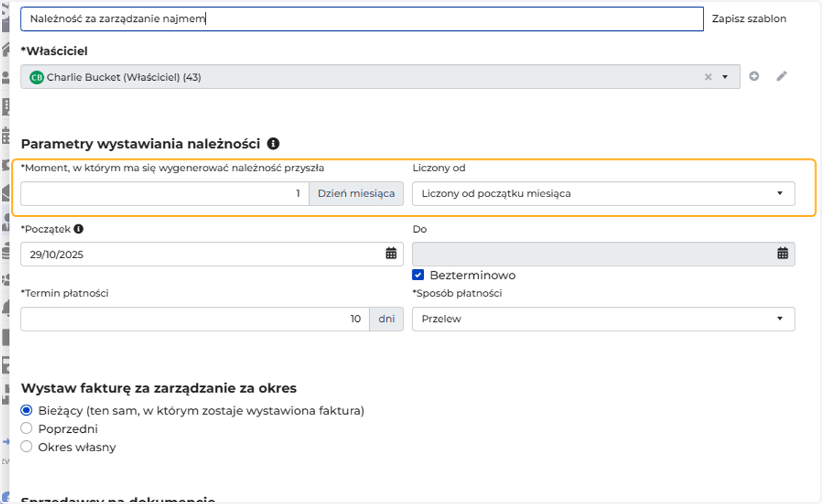Expand the Właściciel dropdown arrow
822x504 pixels.
point(725,77)
